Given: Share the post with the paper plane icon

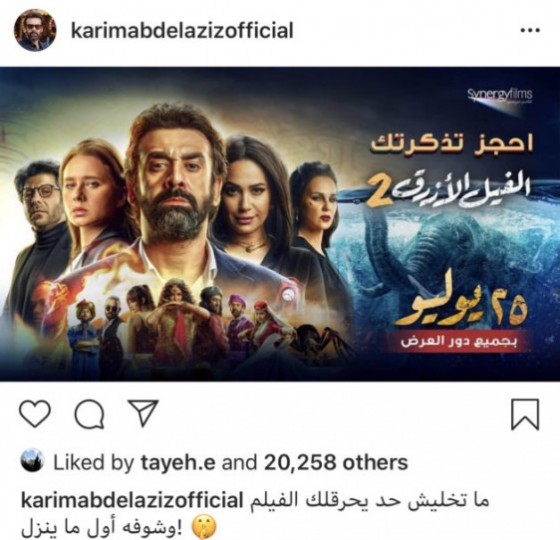Looking at the screenshot, I should coord(143,413).
